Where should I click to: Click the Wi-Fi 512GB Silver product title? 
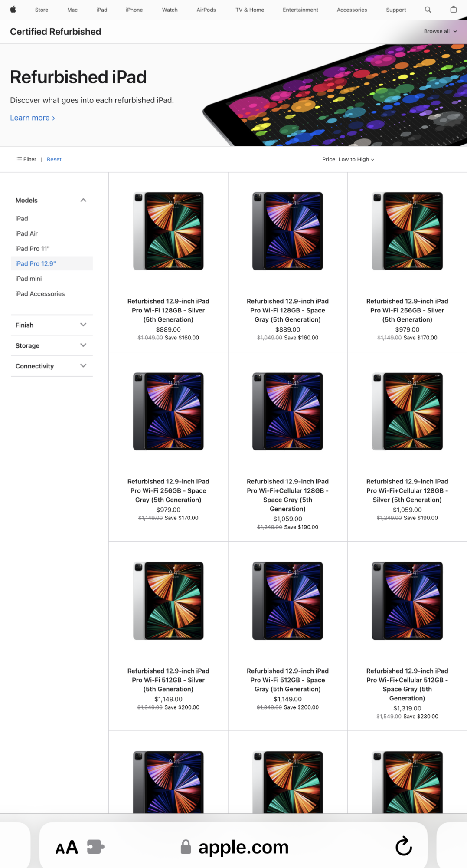[168, 680]
